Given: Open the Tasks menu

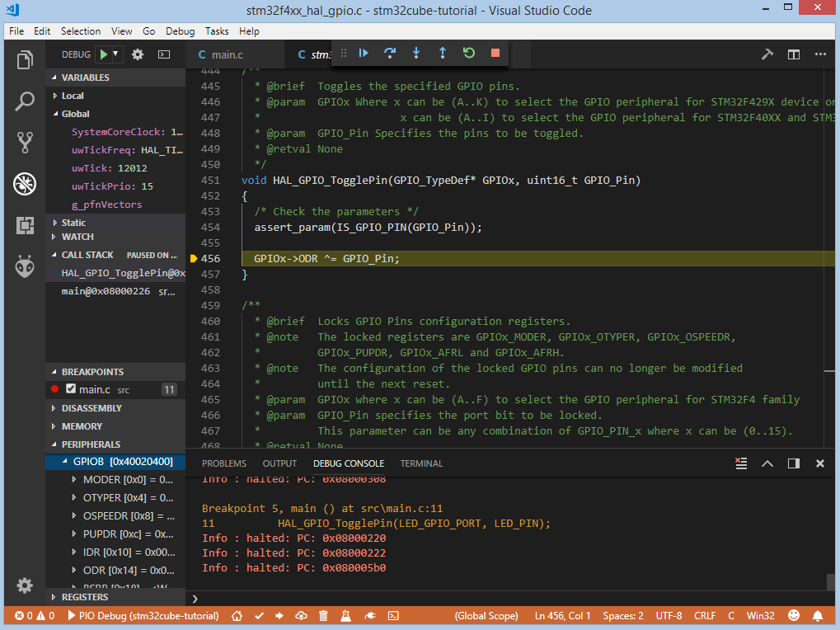Looking at the screenshot, I should [217, 31].
